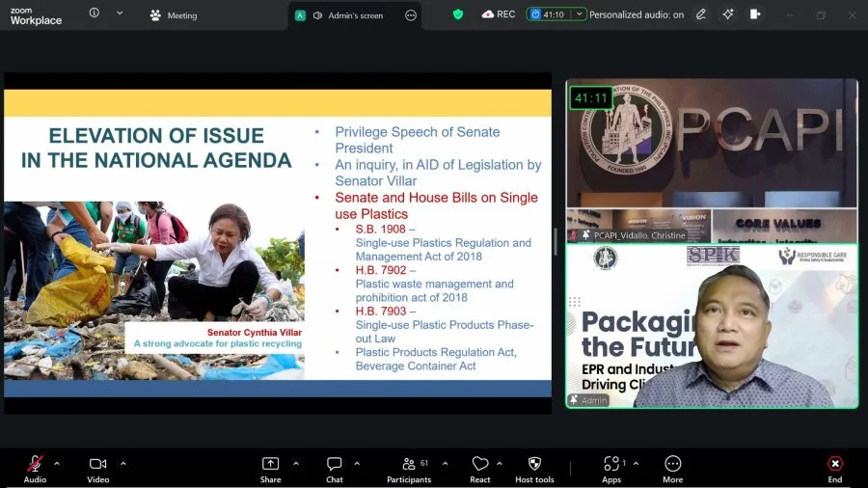Click the 41:10 meeting timer

[548, 14]
